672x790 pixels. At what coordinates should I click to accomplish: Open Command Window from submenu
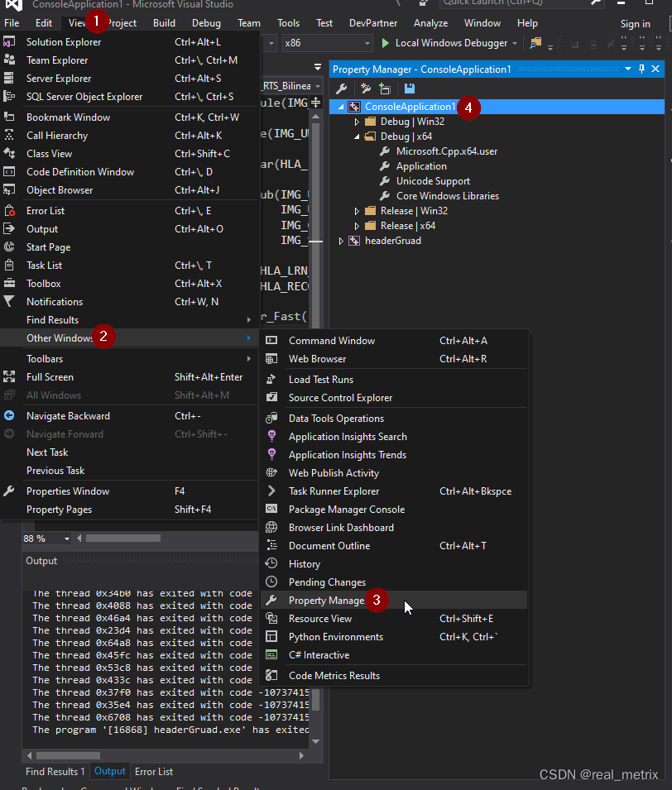pos(394,341)
